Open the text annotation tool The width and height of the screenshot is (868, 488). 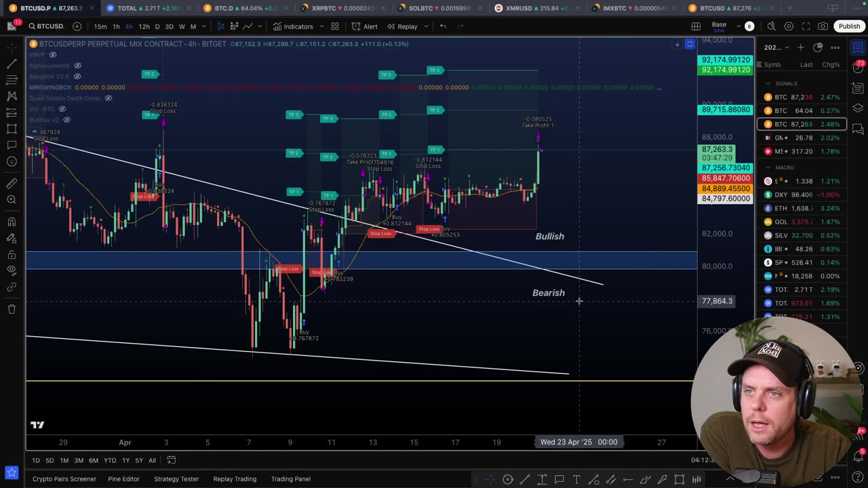coord(12,145)
